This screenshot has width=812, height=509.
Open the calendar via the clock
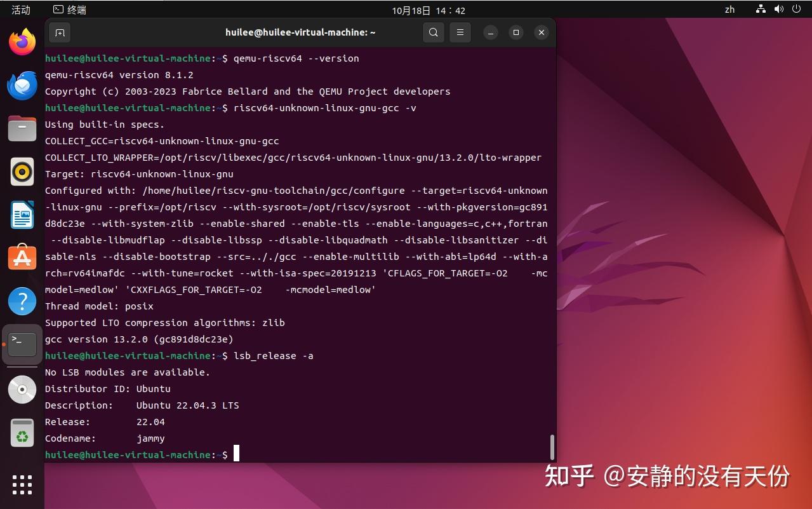427,10
